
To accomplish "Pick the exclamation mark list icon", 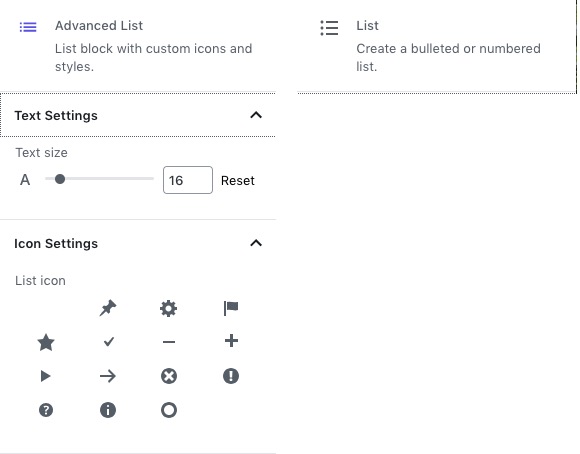I will [x=231, y=376].
